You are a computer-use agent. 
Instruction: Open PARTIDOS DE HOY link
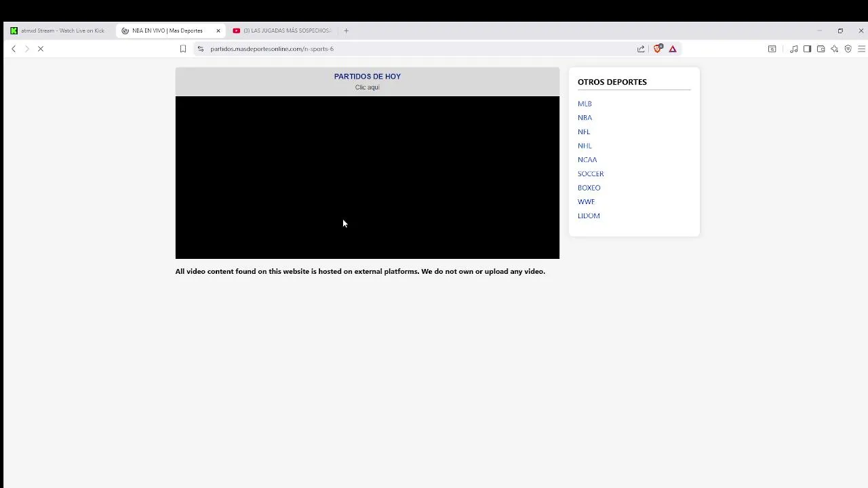tap(367, 77)
